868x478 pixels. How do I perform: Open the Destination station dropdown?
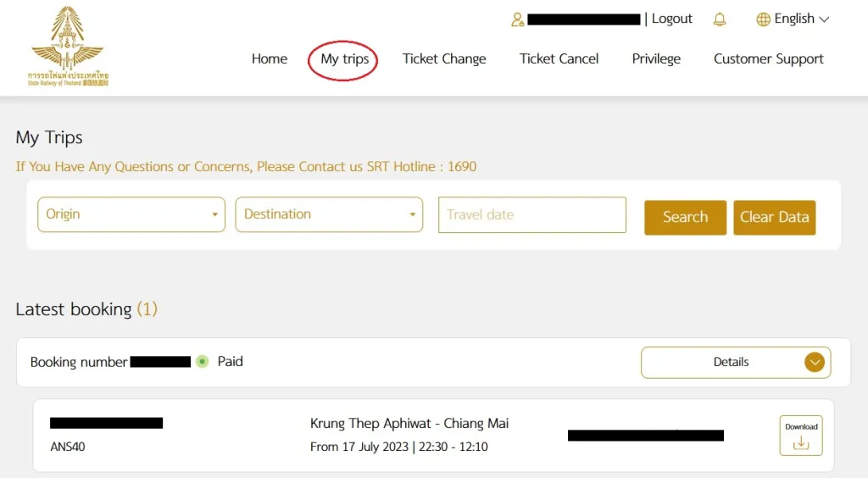tap(329, 214)
